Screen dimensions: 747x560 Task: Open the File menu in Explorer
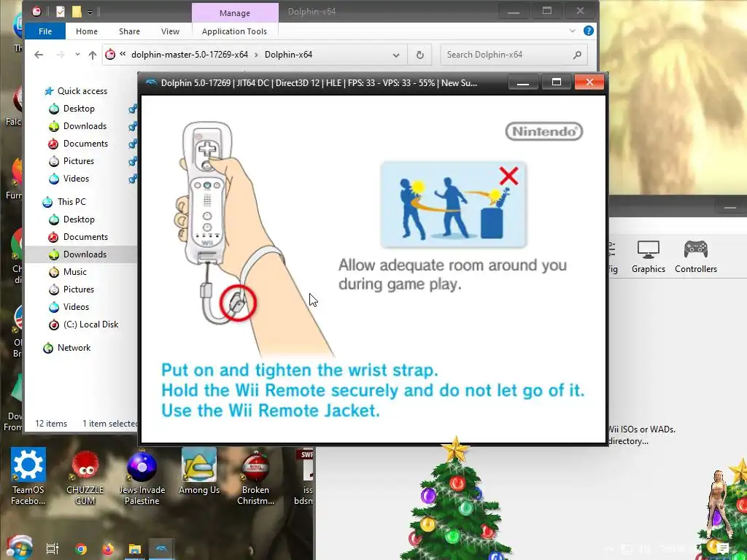(45, 31)
